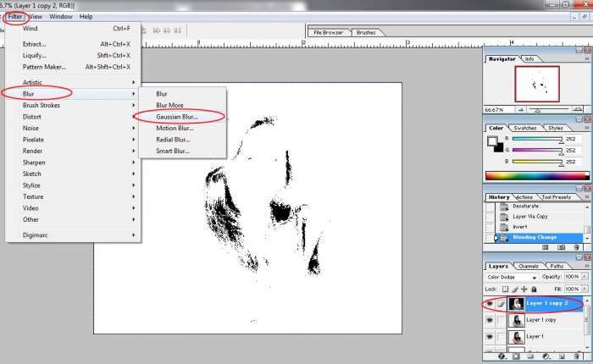Open the Window menu

tap(61, 17)
